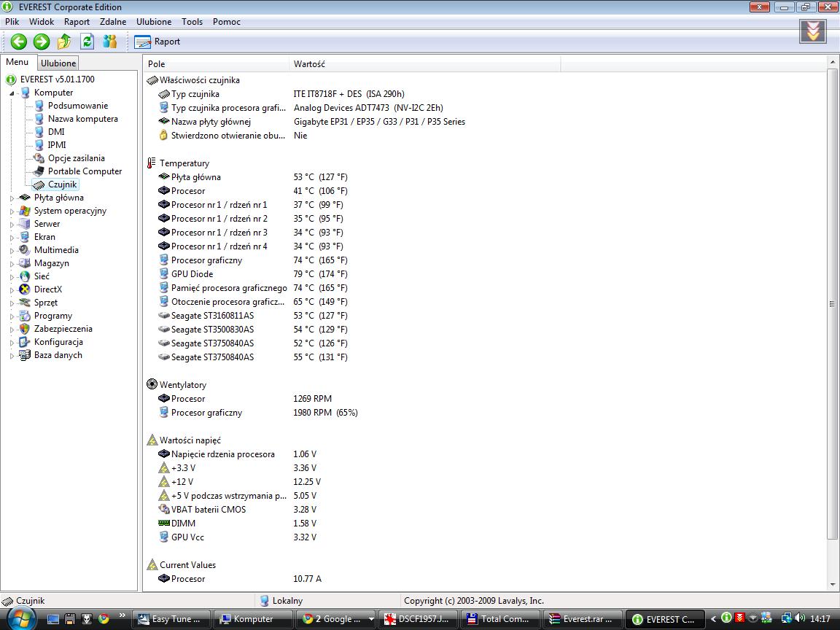Screen dimensions: 840x630
Task: Open the Pomoc menu
Action: tap(227, 22)
